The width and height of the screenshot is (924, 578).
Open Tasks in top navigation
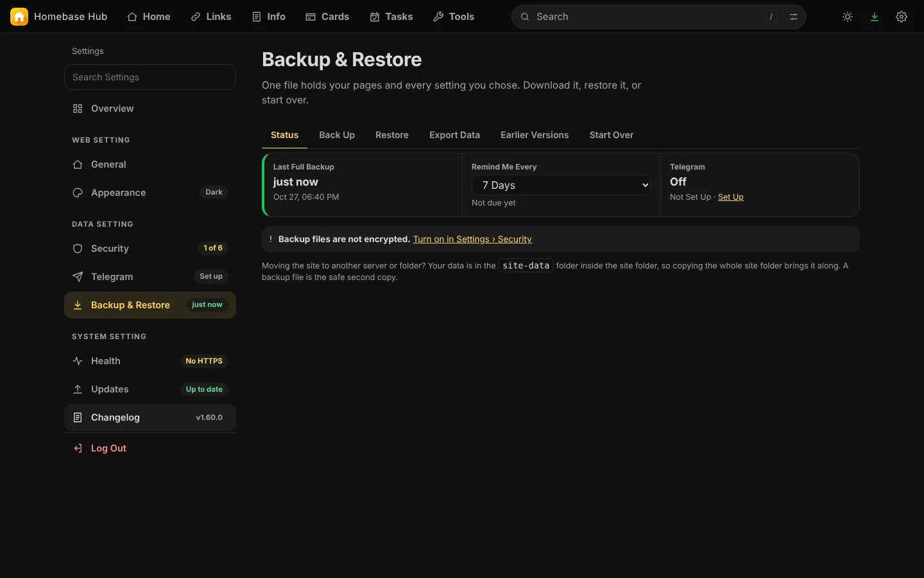tap(391, 17)
